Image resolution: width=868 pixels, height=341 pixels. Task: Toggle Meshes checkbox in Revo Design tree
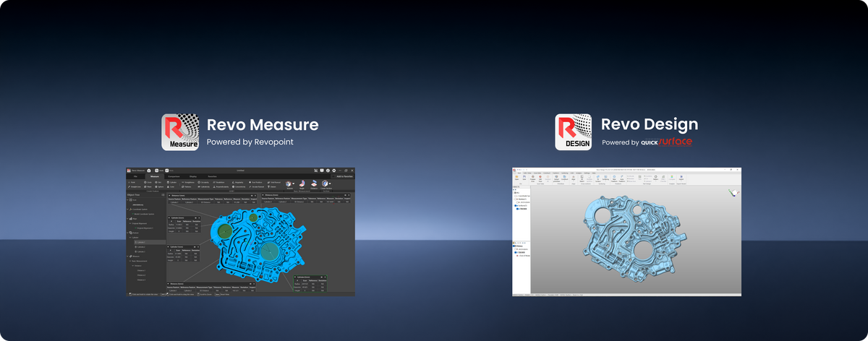[516, 199]
